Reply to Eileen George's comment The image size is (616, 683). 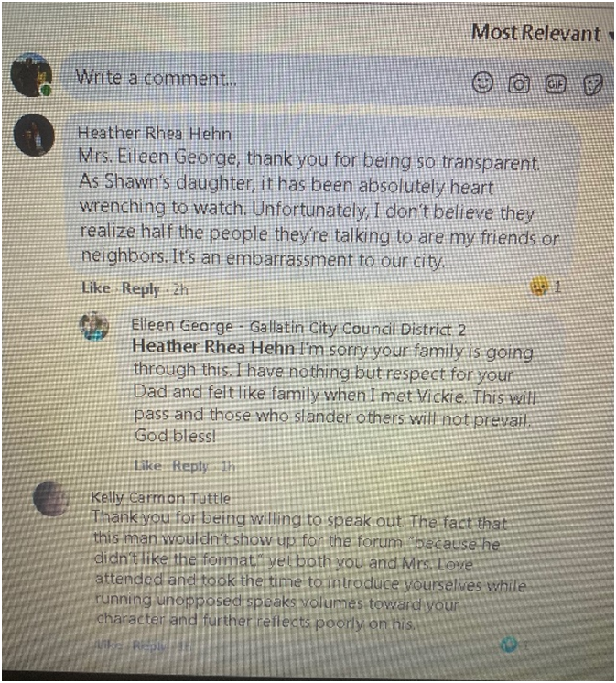click(x=190, y=466)
